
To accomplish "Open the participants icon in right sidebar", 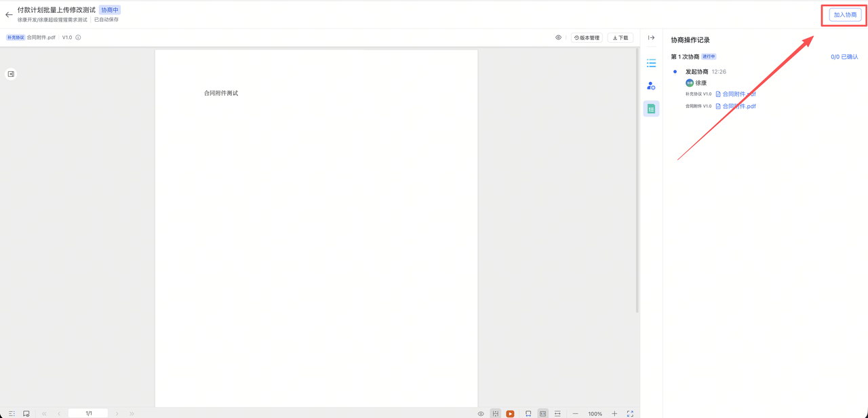I will [651, 86].
